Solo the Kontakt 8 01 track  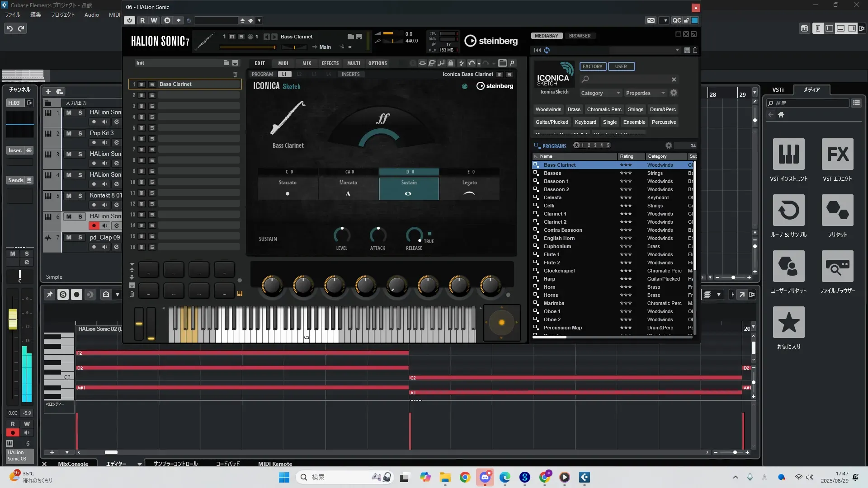coord(80,196)
